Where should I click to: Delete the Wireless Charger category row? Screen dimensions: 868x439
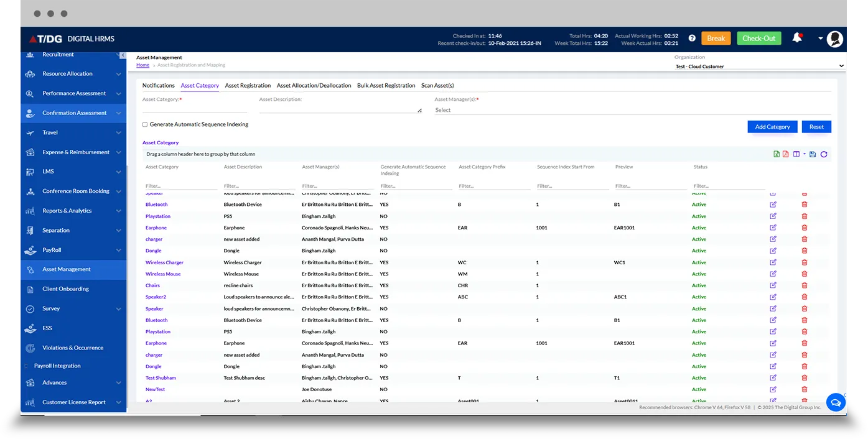804,262
